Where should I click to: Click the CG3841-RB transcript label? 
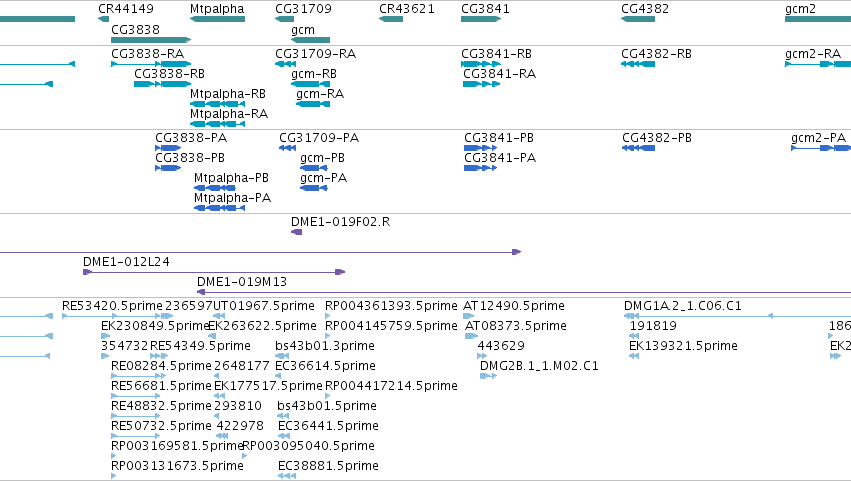(x=497, y=54)
